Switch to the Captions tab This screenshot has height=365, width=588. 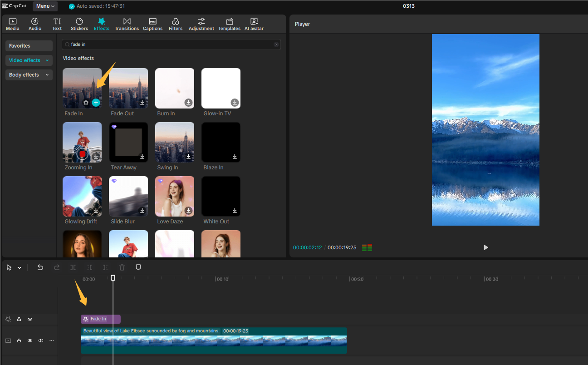pos(152,24)
